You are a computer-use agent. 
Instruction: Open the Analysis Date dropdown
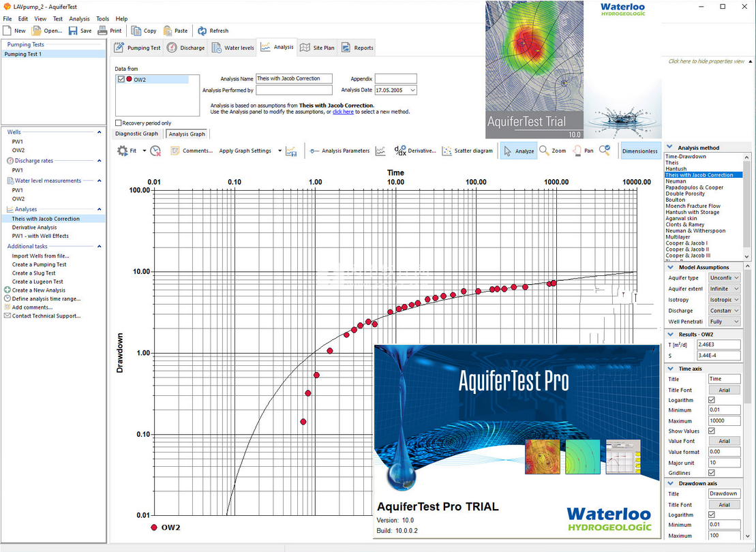(412, 90)
